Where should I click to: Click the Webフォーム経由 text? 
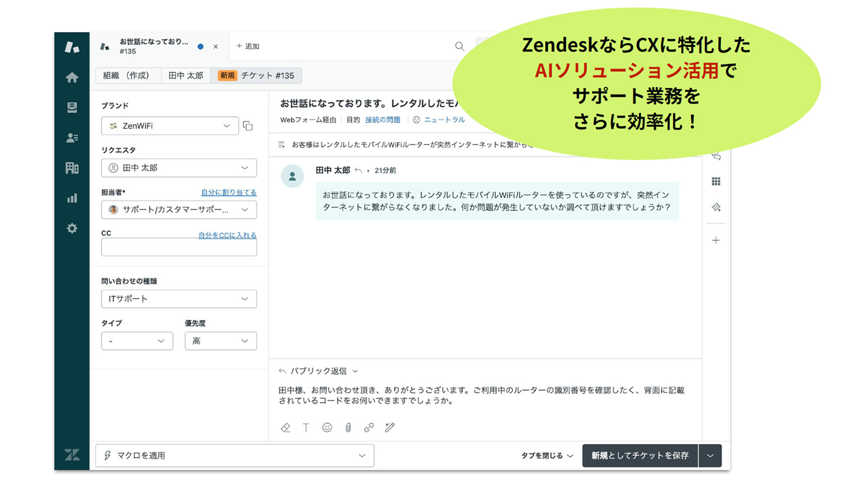pyautogui.click(x=308, y=120)
